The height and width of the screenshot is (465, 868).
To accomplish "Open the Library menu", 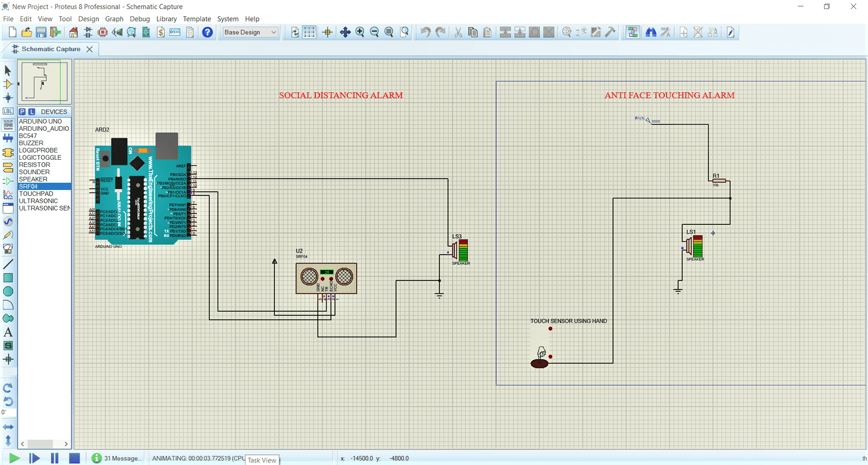I will [x=166, y=19].
